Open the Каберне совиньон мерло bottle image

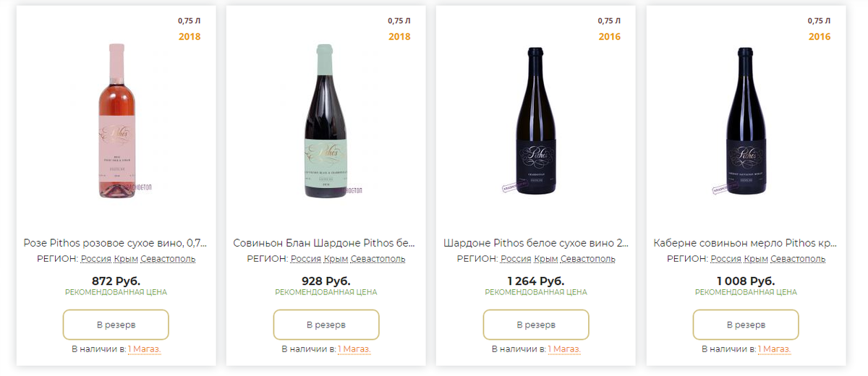coord(746,121)
